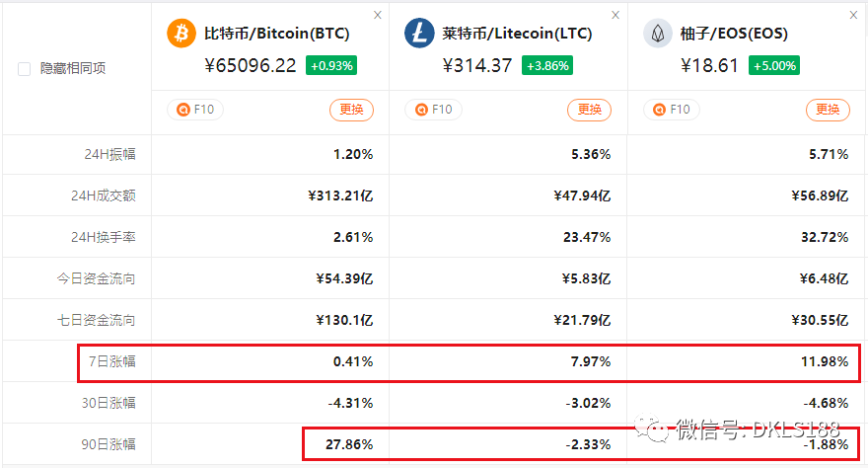Viewport: 868px width, 468px height.
Task: Select the 7日涨幅 row label
Action: (x=111, y=361)
